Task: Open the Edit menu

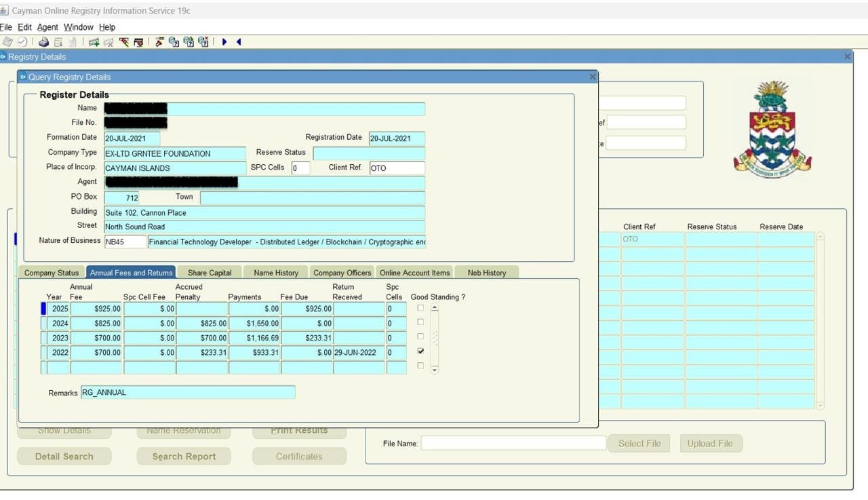Action: (24, 27)
